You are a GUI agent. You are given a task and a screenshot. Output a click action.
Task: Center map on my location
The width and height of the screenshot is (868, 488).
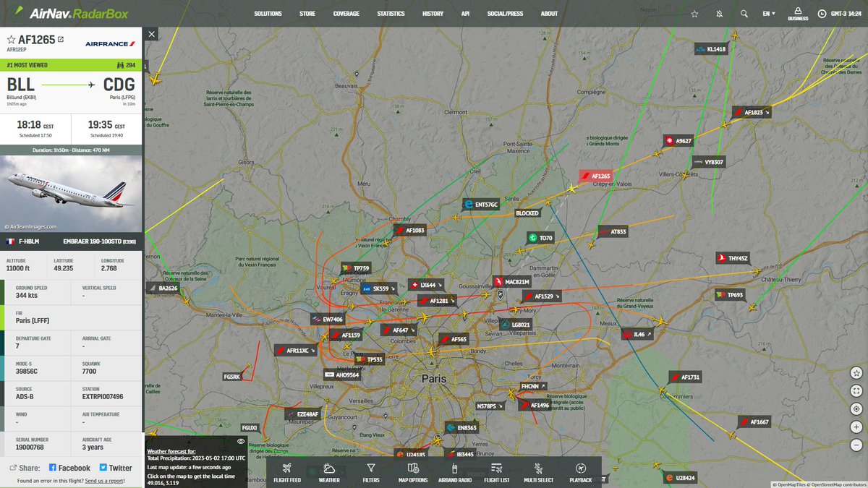[856, 408]
